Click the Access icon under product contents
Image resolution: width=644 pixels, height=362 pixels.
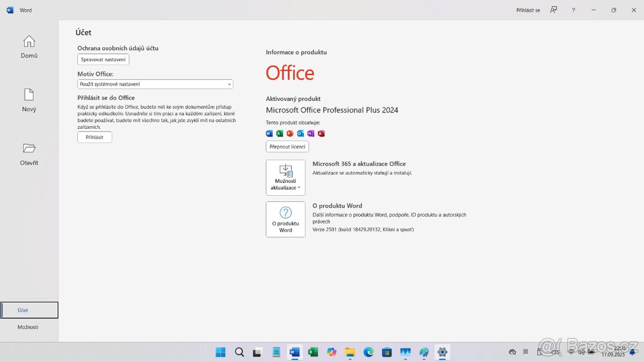(x=321, y=134)
